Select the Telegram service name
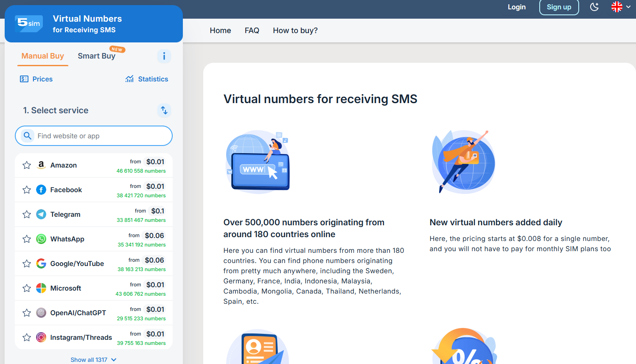The height and width of the screenshot is (364, 636). [65, 214]
